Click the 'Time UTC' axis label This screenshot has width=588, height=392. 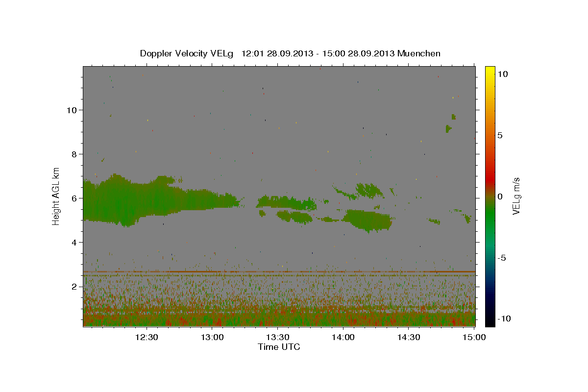(279, 347)
